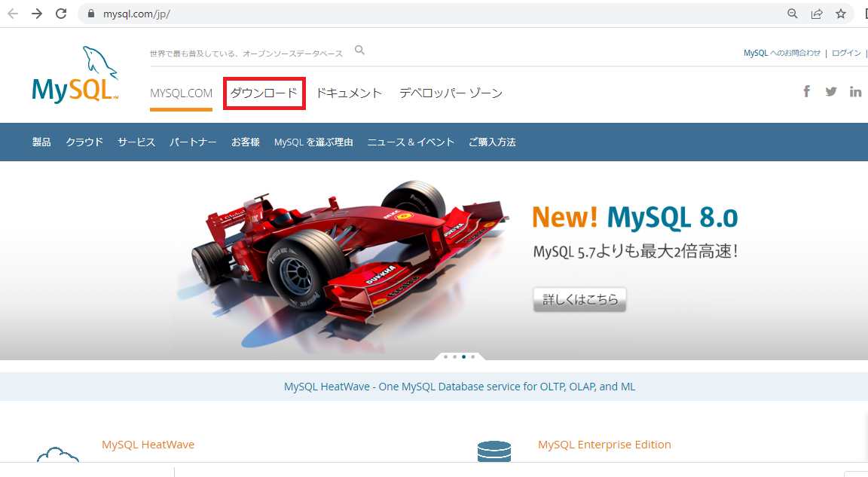Open the パートナー menu
868x477 pixels.
click(193, 142)
